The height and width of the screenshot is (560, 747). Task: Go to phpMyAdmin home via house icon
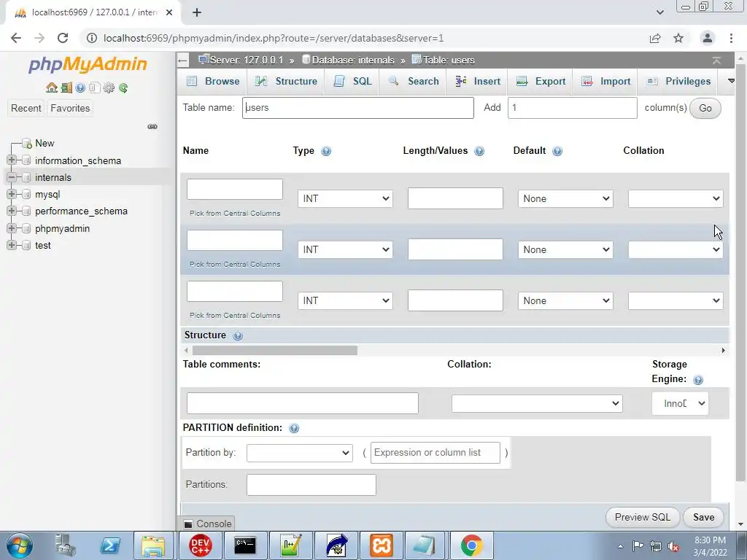[52, 87]
